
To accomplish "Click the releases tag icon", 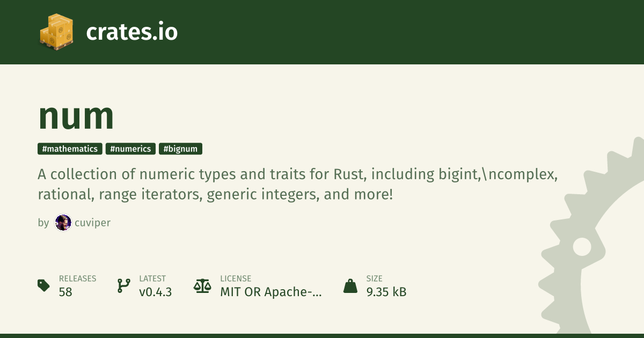I will [x=43, y=285].
